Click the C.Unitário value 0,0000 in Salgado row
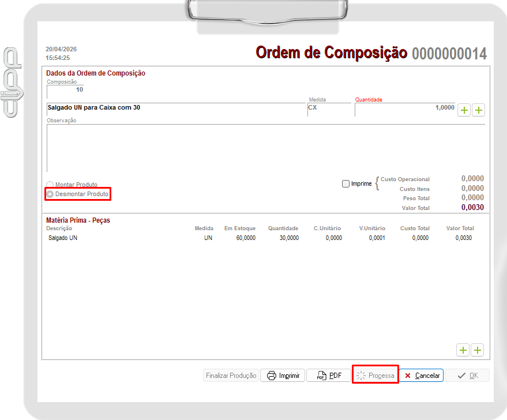The width and height of the screenshot is (507, 420). 334,238
